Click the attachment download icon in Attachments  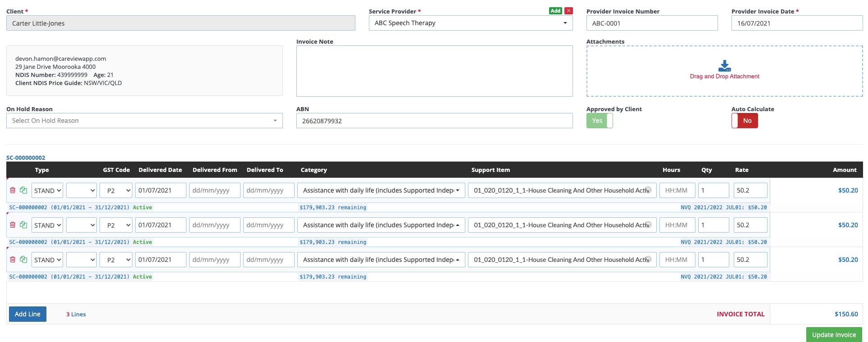pyautogui.click(x=724, y=66)
